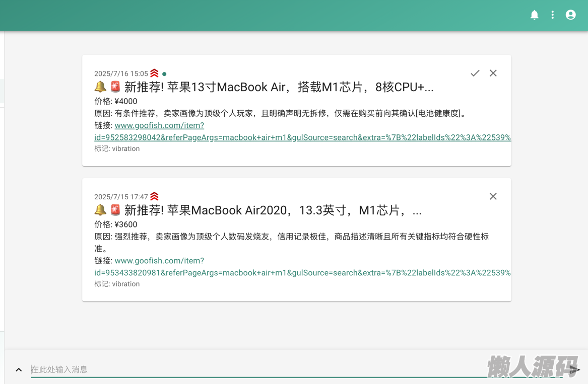Click reason text starting 强烈推荐

tap(291, 243)
